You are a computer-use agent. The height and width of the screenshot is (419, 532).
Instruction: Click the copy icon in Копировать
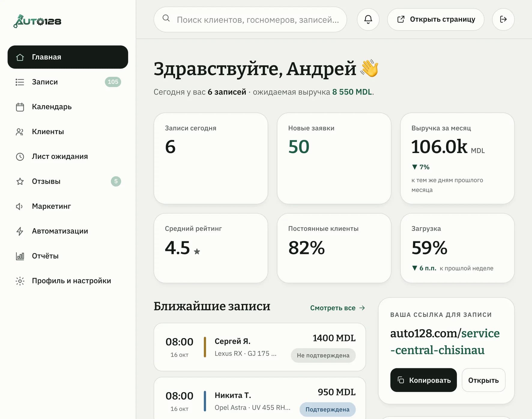(401, 380)
